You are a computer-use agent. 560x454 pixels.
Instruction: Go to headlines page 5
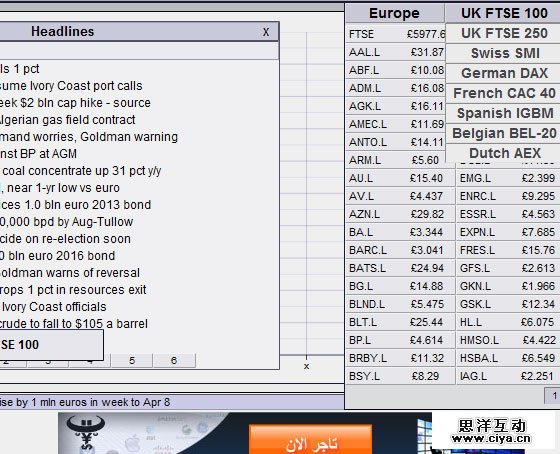132,360
